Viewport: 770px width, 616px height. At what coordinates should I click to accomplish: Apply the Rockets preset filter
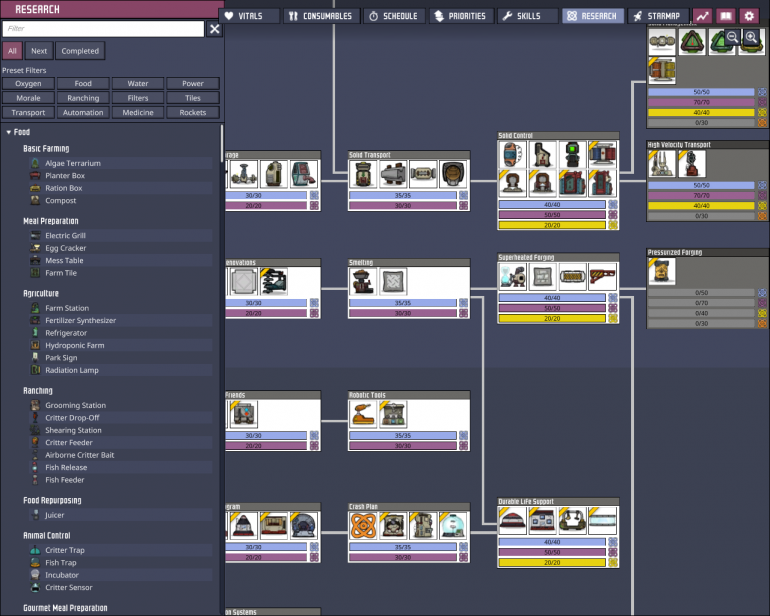pyautogui.click(x=193, y=112)
